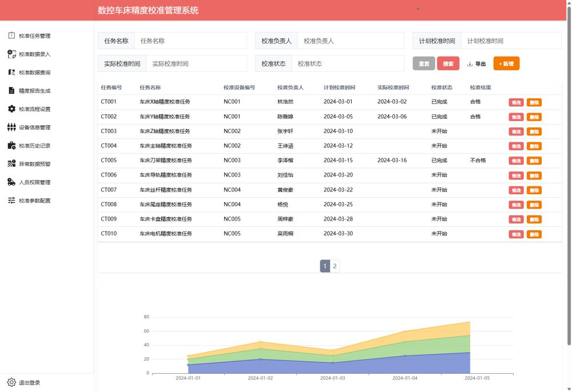Viewport: 572px width, 392px height.
Task: Focus the 任务名称 input field
Action: click(x=190, y=41)
